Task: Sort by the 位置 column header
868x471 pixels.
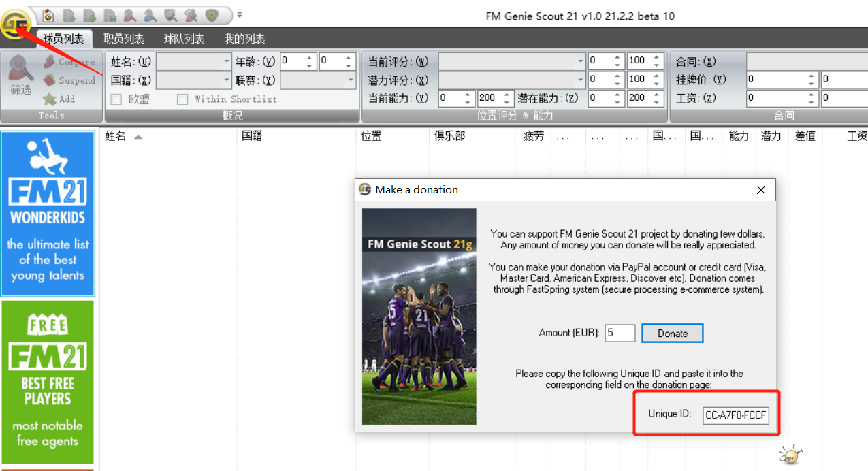Action: pos(393,136)
